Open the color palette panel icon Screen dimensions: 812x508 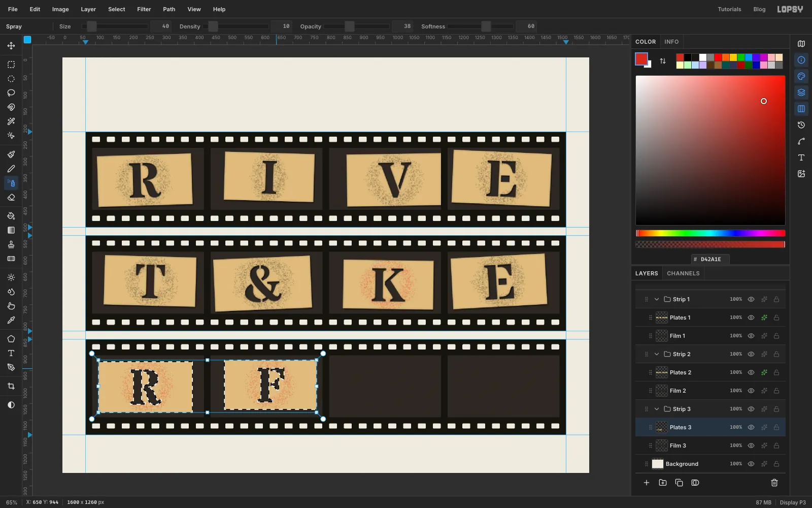point(801,76)
